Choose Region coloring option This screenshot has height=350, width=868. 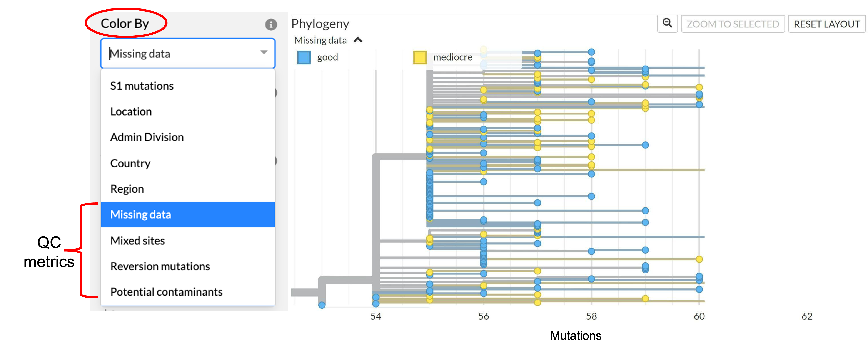tap(127, 189)
